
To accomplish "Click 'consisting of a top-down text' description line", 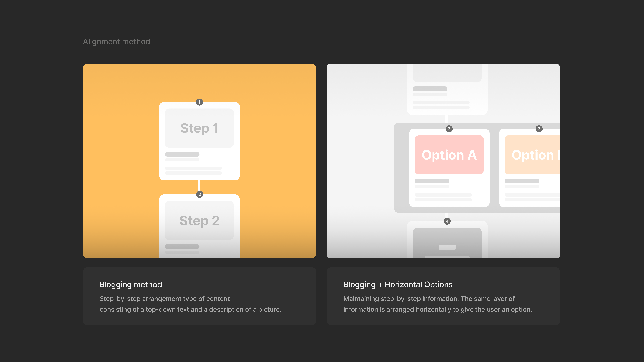I will pyautogui.click(x=191, y=310).
